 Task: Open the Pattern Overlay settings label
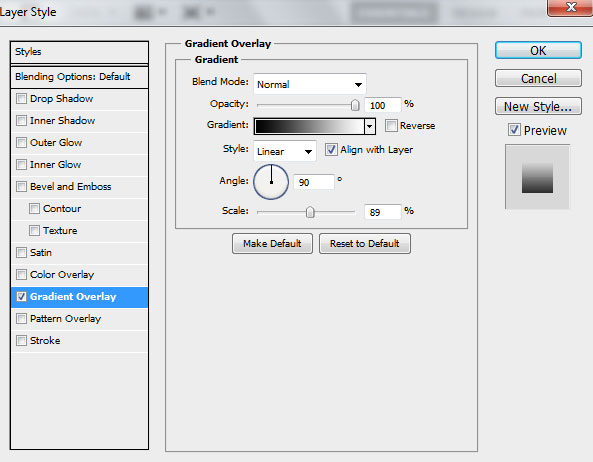[65, 319]
